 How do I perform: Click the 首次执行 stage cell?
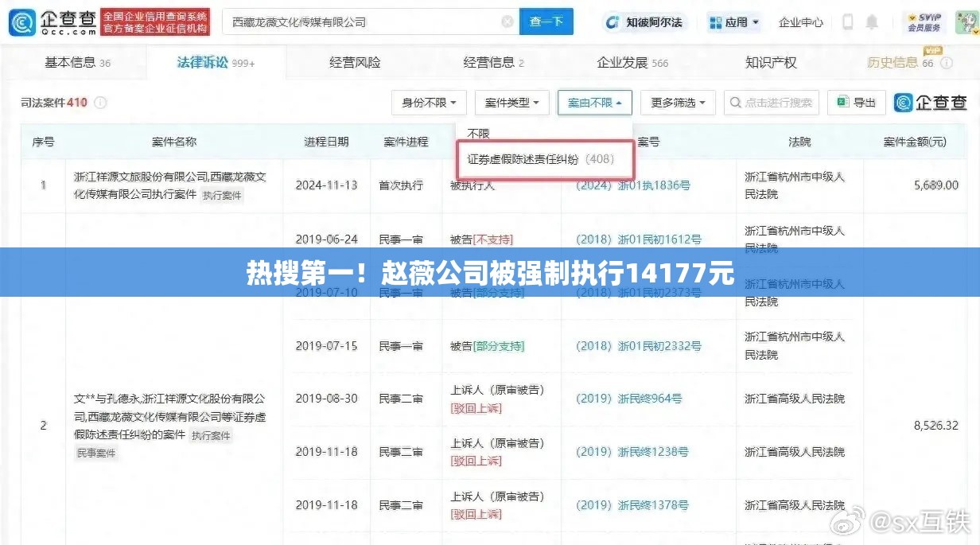[401, 185]
